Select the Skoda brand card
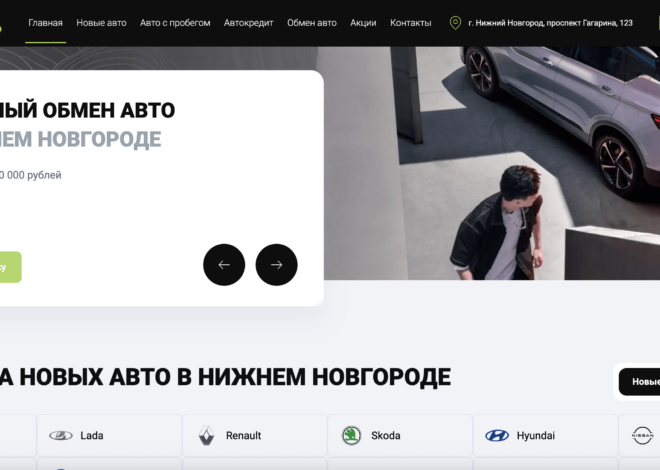This screenshot has height=470, width=660. (x=400, y=435)
